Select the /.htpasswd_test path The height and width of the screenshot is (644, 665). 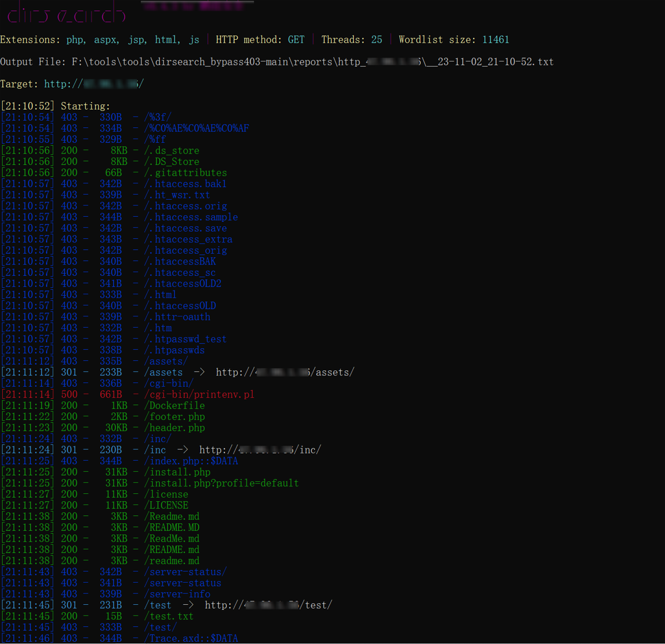(x=185, y=339)
